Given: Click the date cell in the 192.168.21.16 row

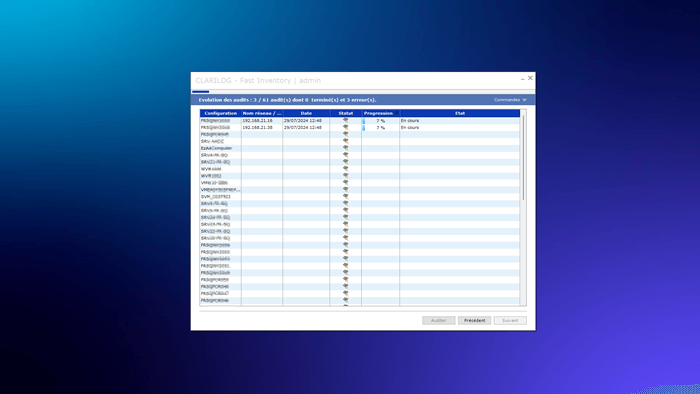Looking at the screenshot, I should click(x=306, y=120).
